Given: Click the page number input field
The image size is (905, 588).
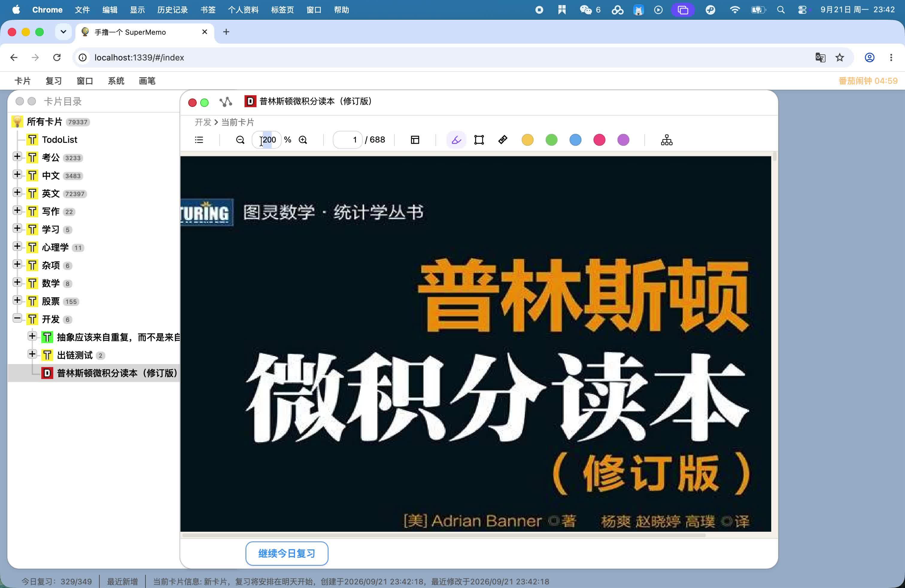Looking at the screenshot, I should [x=347, y=140].
